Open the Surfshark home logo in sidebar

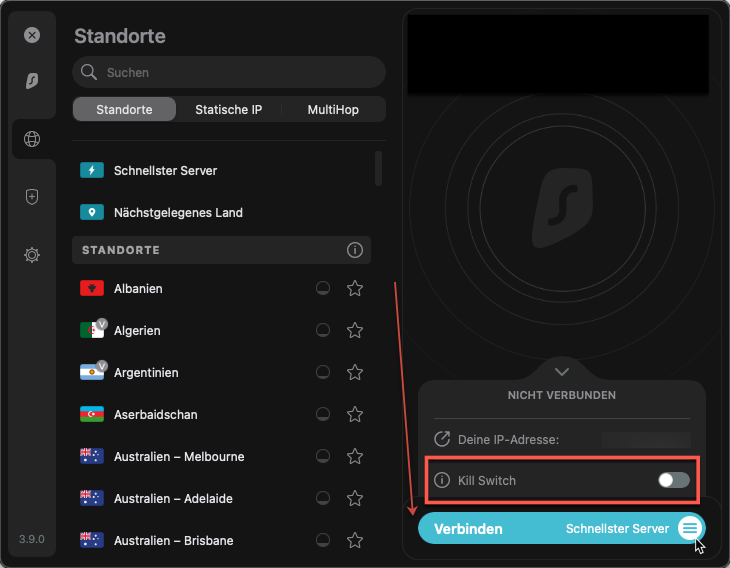click(x=32, y=81)
